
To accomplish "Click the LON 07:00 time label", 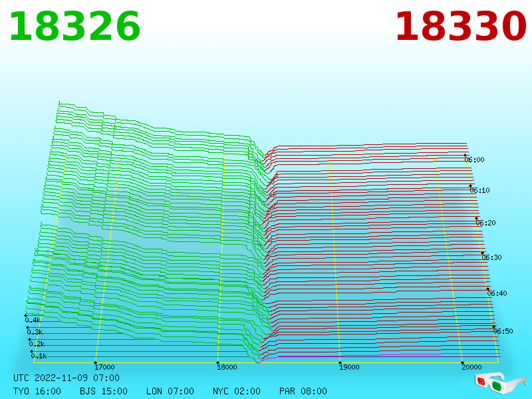I will [170, 391].
